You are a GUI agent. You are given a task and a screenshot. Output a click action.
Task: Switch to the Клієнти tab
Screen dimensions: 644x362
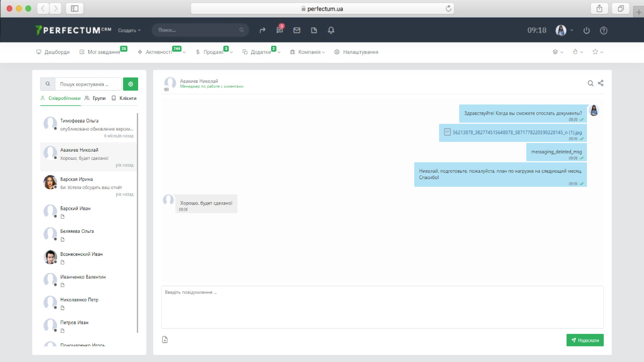coord(124,98)
